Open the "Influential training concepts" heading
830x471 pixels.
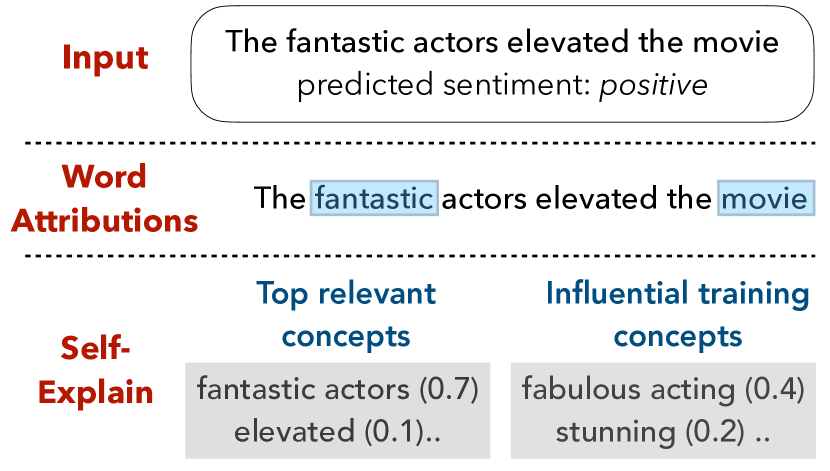[x=677, y=314]
